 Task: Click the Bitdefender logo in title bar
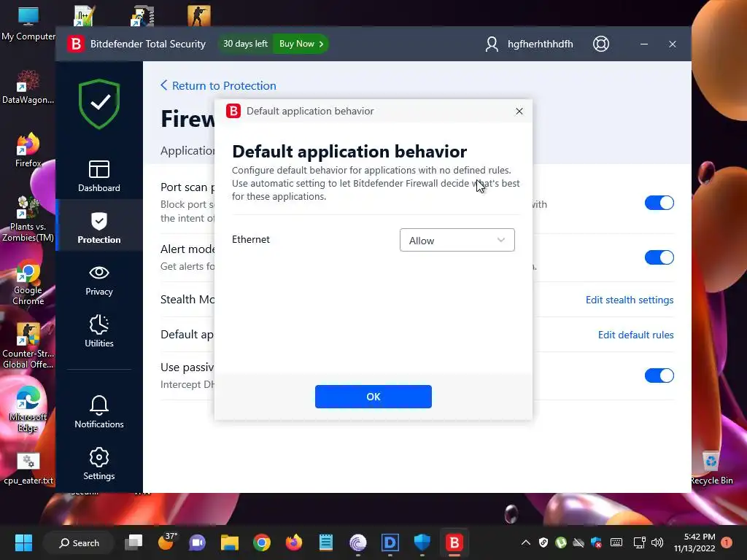pyautogui.click(x=76, y=44)
